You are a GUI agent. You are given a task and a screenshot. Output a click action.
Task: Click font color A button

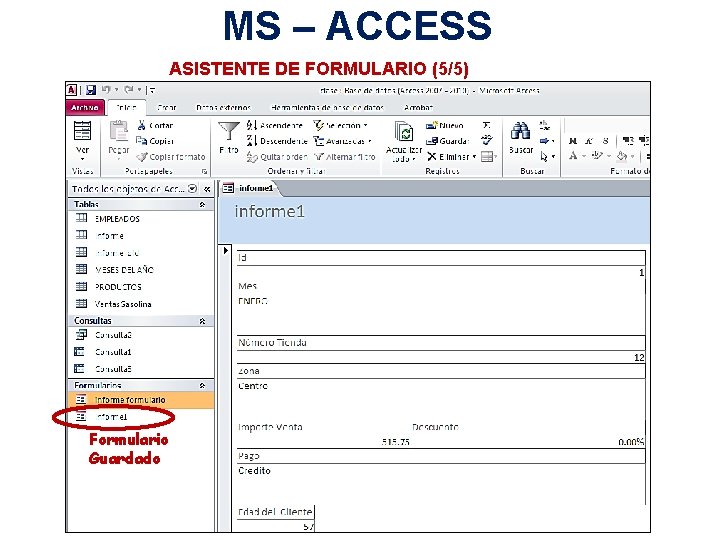[x=573, y=156]
